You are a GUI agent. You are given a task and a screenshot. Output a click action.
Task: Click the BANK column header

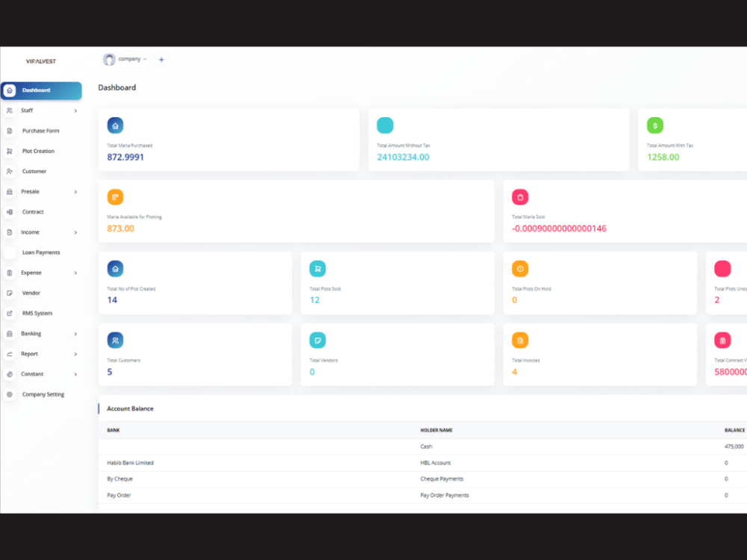pyautogui.click(x=114, y=431)
